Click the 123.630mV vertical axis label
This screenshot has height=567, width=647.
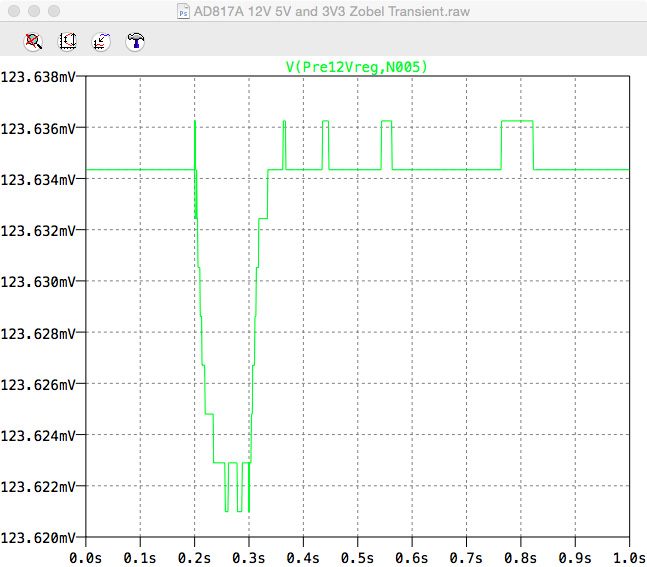tap(38, 282)
